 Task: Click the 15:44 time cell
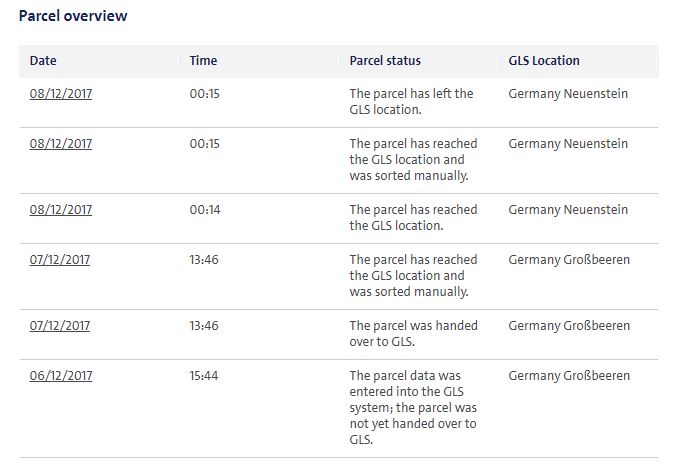204,376
